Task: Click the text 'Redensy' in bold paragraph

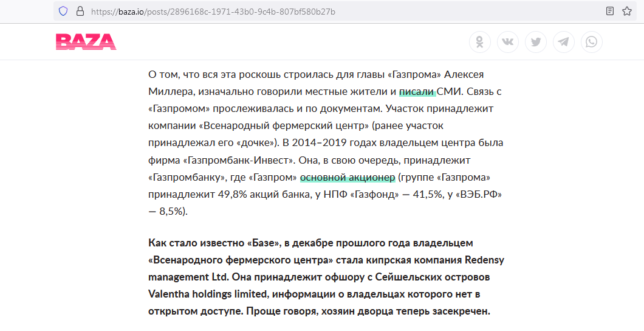Action: 484,260
